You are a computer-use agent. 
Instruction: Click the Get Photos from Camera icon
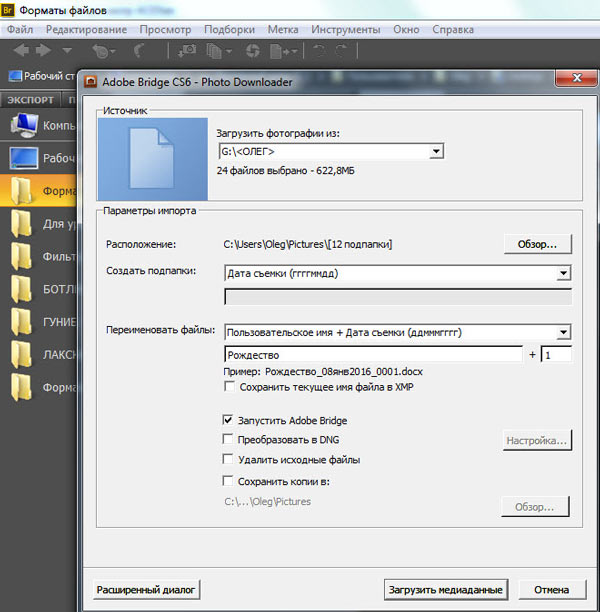pyautogui.click(x=187, y=51)
